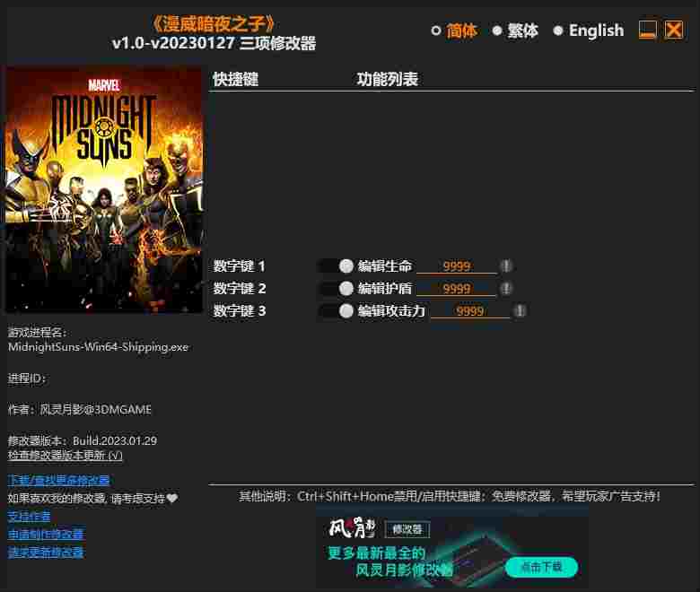The width and height of the screenshot is (700, 592).
Task: Click the 修改器 tag in the banner
Action: click(x=407, y=529)
